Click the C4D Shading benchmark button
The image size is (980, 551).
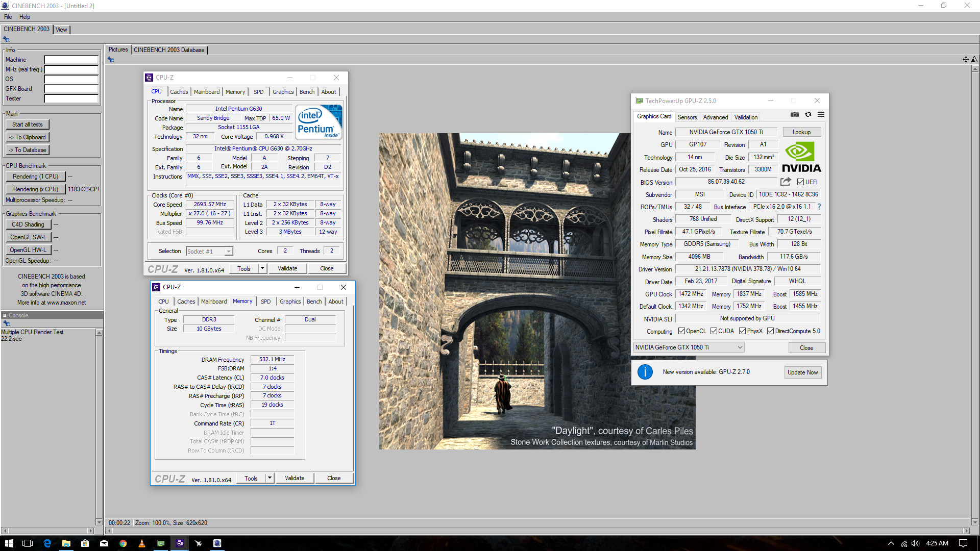[x=28, y=224]
